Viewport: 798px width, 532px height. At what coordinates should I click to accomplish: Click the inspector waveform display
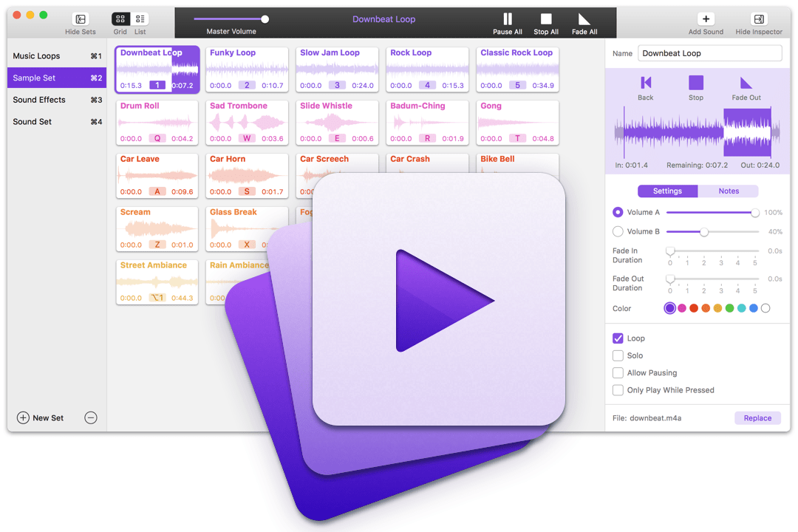pos(698,132)
